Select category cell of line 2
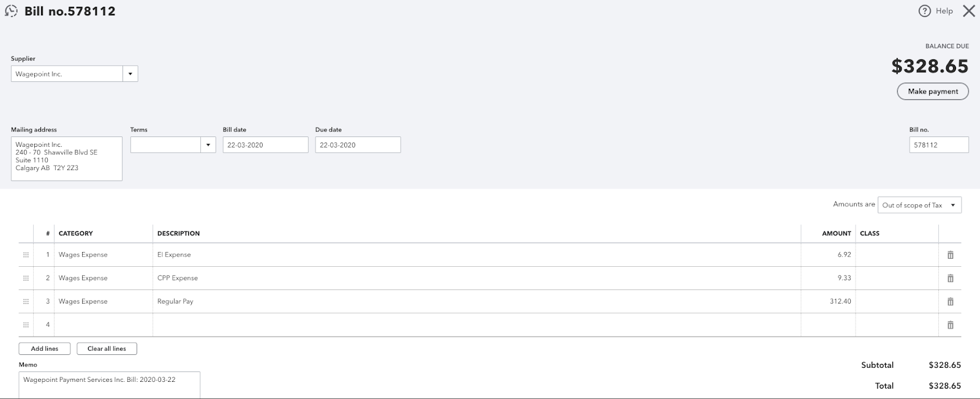 pos(104,278)
